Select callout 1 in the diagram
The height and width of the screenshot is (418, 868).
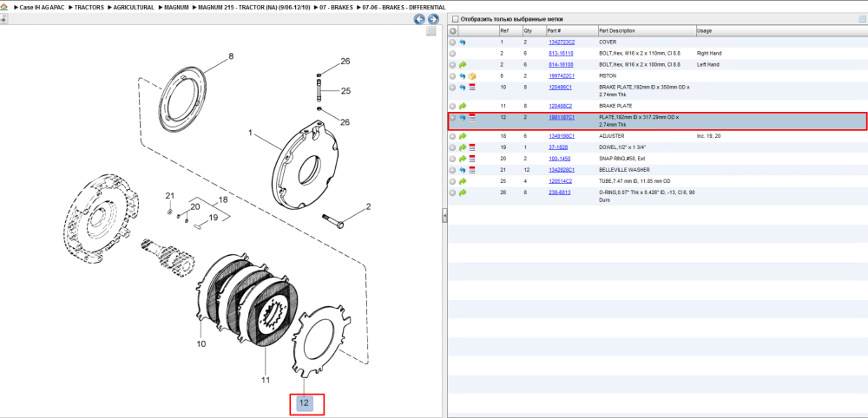coord(250,133)
